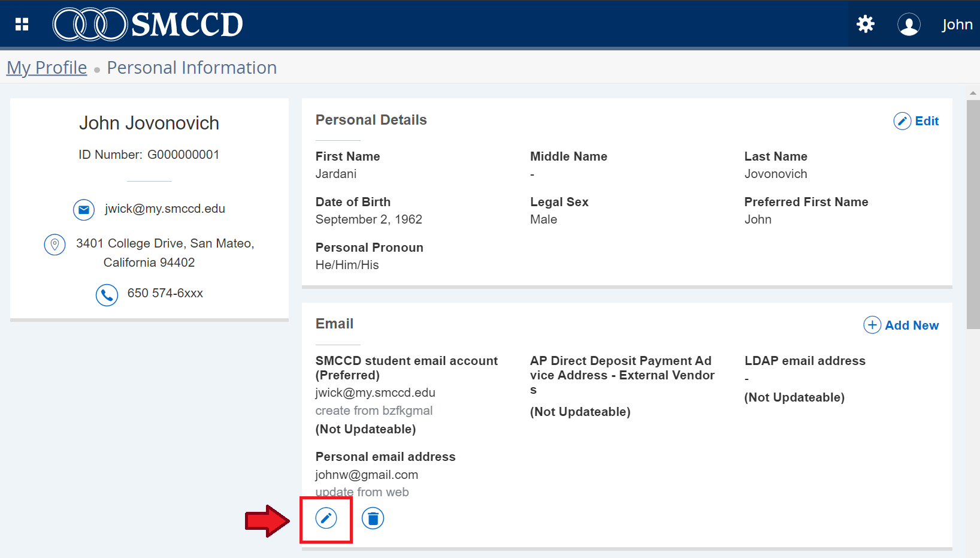Click the update from web note

(x=362, y=492)
